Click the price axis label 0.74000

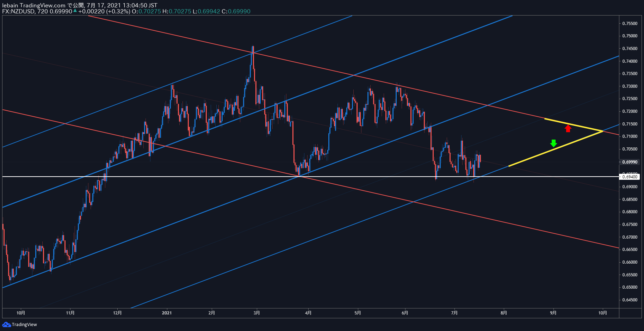[630, 61]
